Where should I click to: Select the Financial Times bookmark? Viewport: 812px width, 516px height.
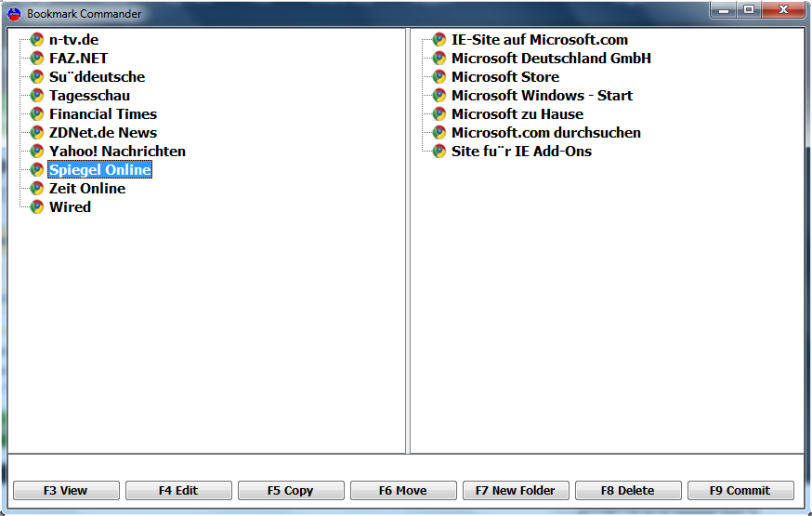[102, 114]
